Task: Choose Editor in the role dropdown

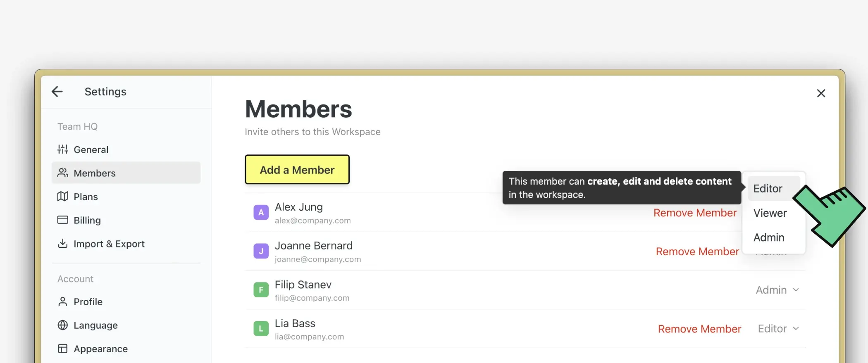Action: click(768, 189)
